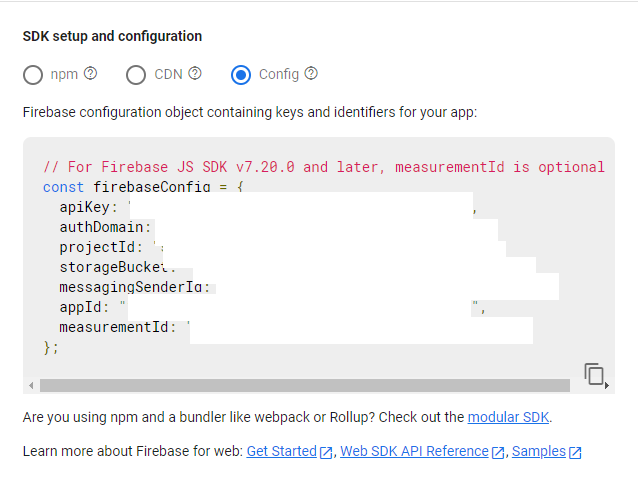The image size is (638, 480).
Task: Click the appId line in the code
Action: click(84, 307)
